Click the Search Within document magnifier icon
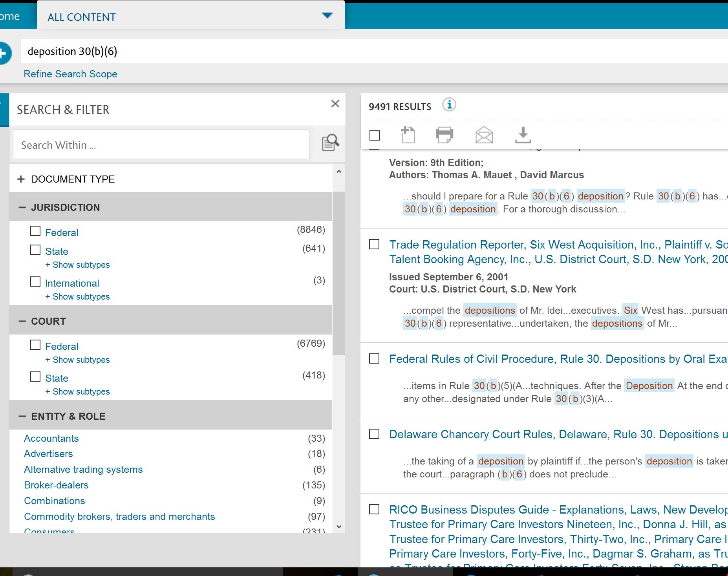 click(330, 143)
